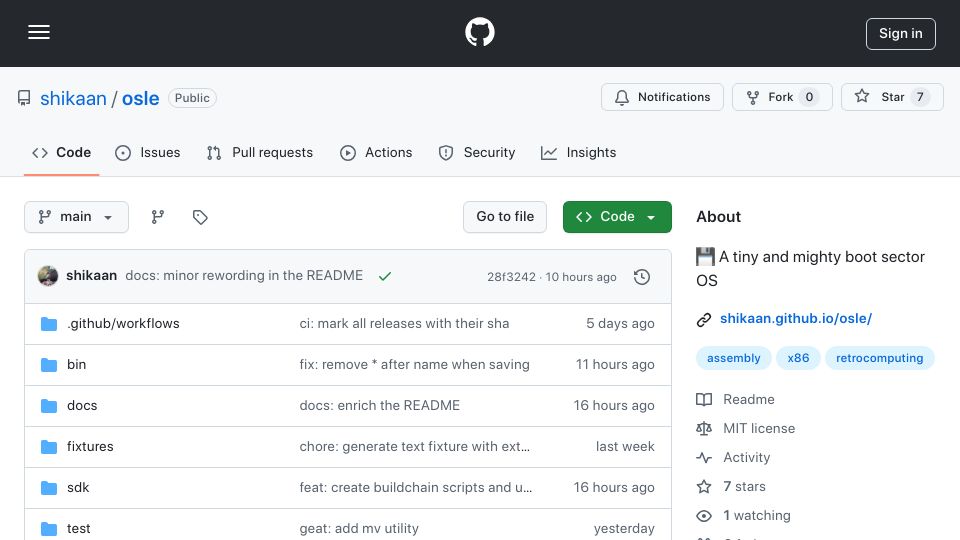Image resolution: width=960 pixels, height=540 pixels.
Task: Open commit hash 28f3242
Action: coord(511,277)
